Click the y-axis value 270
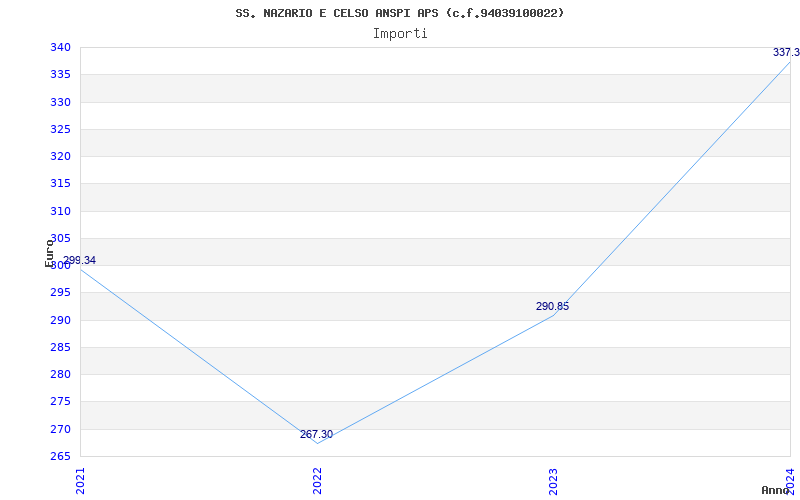The height and width of the screenshot is (500, 800). pyautogui.click(x=59, y=429)
